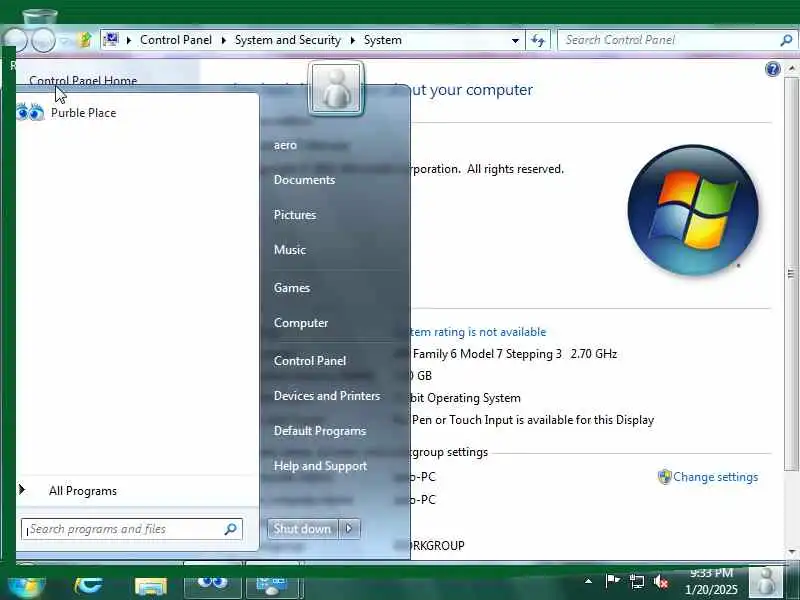The image size is (800, 600).
Task: Click the vertical scrollbar thumb
Action: [791, 274]
